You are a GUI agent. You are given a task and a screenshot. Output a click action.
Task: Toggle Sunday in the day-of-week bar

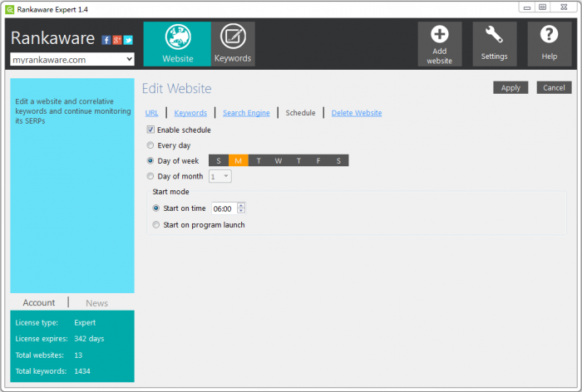[x=219, y=160]
